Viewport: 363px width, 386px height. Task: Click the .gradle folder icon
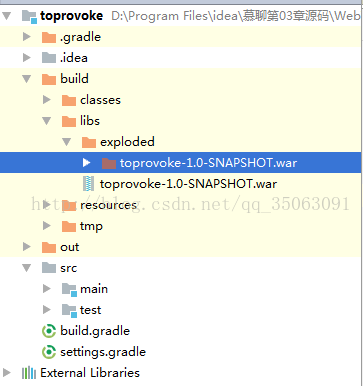point(49,38)
